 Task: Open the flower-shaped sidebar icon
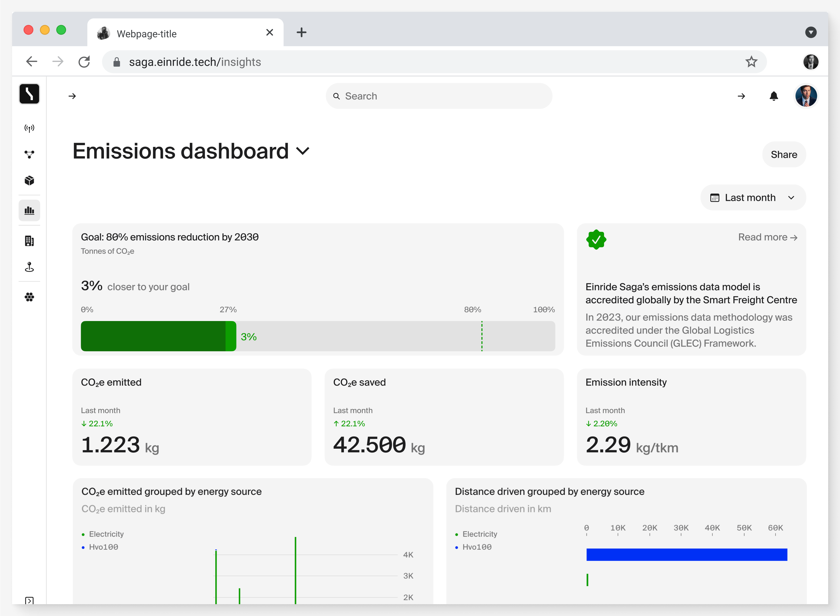(x=29, y=297)
